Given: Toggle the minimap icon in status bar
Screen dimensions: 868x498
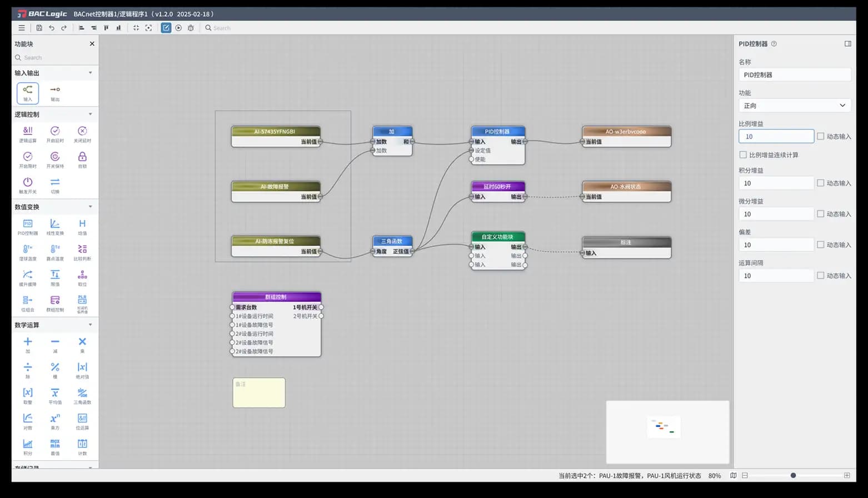Looking at the screenshot, I should click(x=734, y=476).
